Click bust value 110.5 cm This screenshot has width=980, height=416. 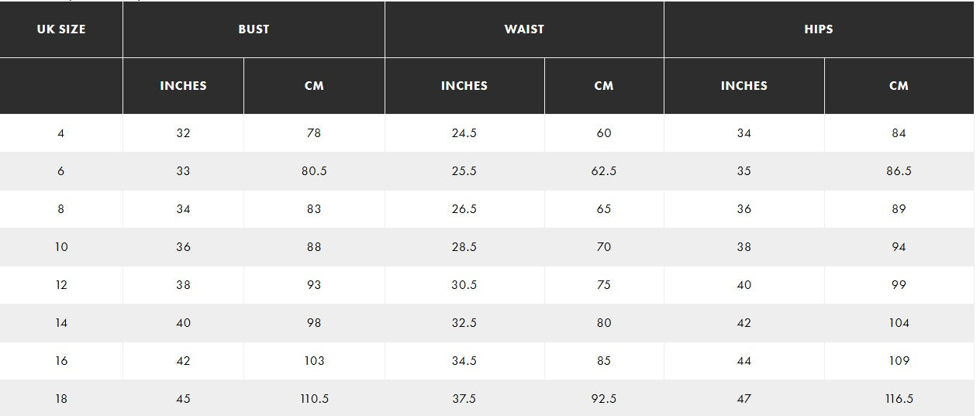tap(314, 399)
